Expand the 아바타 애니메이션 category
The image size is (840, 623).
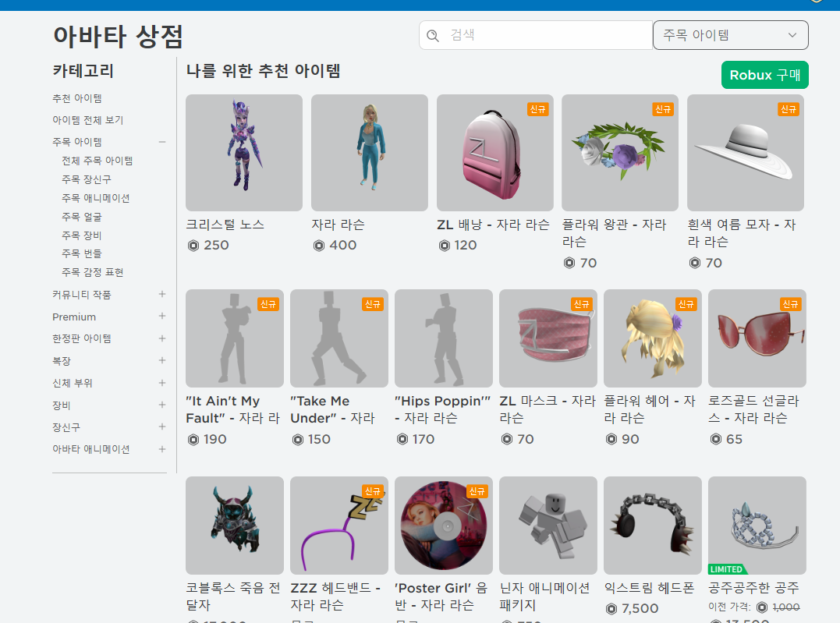(x=161, y=449)
